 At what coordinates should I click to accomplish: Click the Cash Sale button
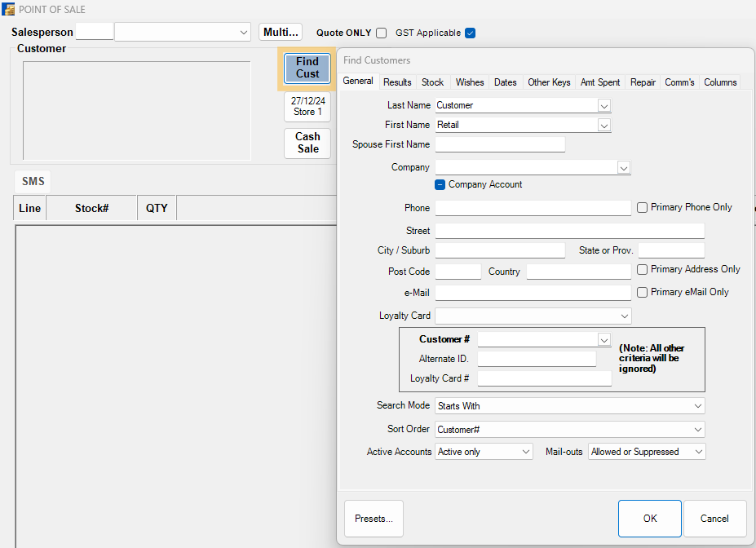[x=307, y=143]
